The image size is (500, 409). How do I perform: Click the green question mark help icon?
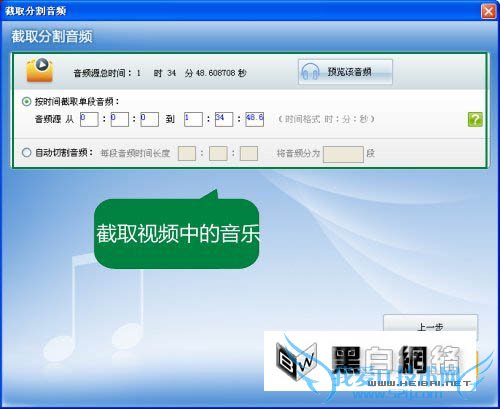tap(475, 119)
